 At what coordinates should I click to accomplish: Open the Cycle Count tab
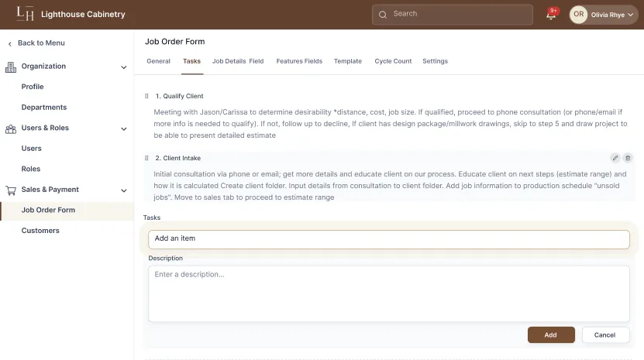[x=393, y=61]
